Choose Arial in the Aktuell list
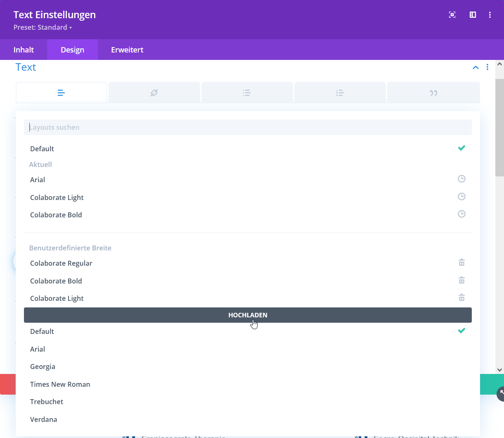 coord(248,180)
